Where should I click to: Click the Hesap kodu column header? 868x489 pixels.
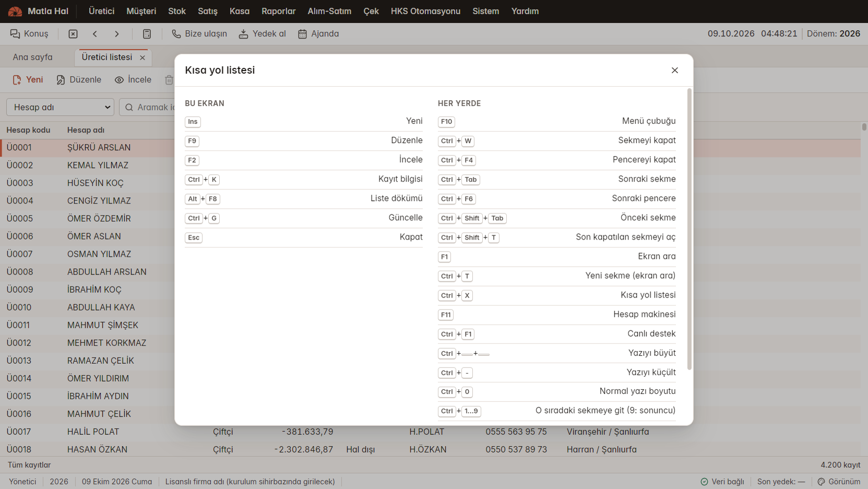click(x=28, y=130)
